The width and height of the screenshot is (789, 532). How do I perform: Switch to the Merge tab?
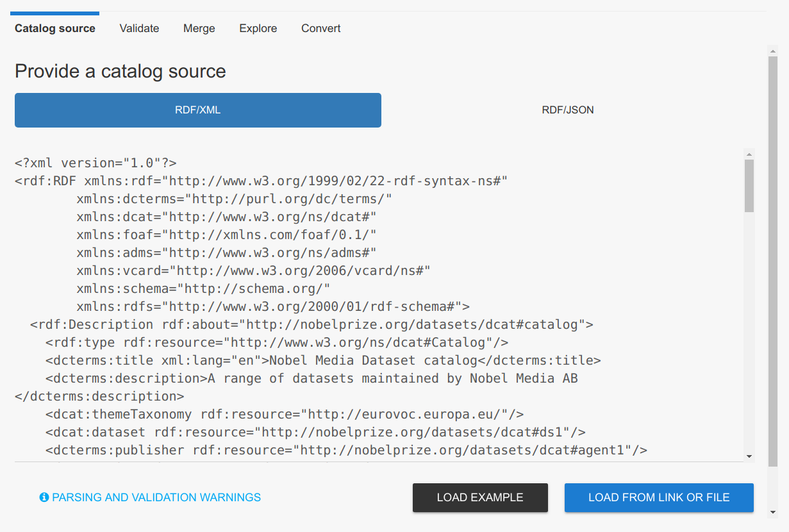click(x=199, y=28)
